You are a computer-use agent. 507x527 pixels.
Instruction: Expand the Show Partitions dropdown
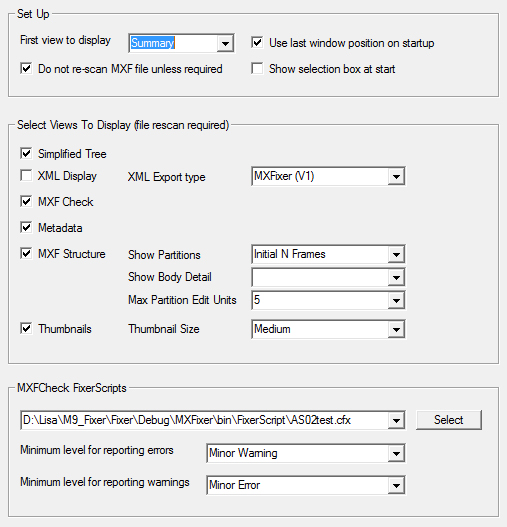coord(396,254)
